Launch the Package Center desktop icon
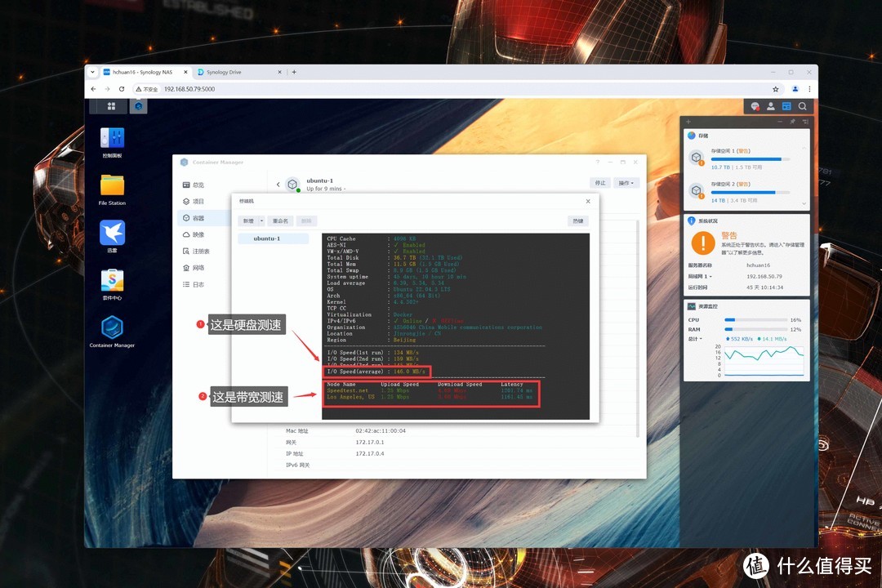This screenshot has width=882, height=588. [x=112, y=282]
